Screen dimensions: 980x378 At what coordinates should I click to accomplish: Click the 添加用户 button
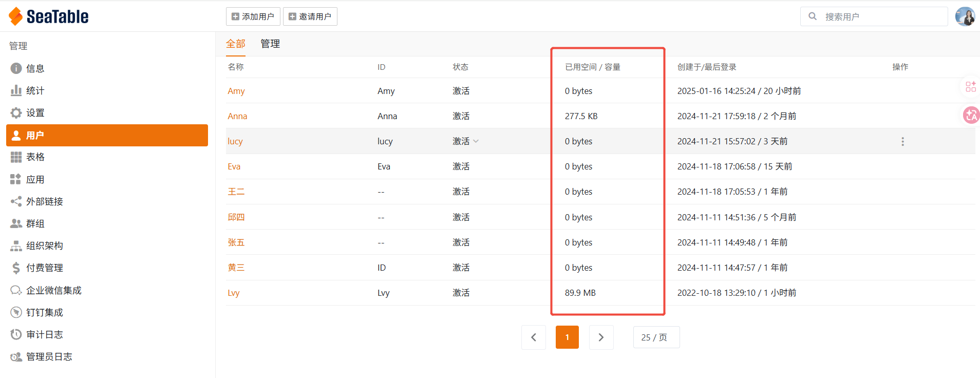253,16
